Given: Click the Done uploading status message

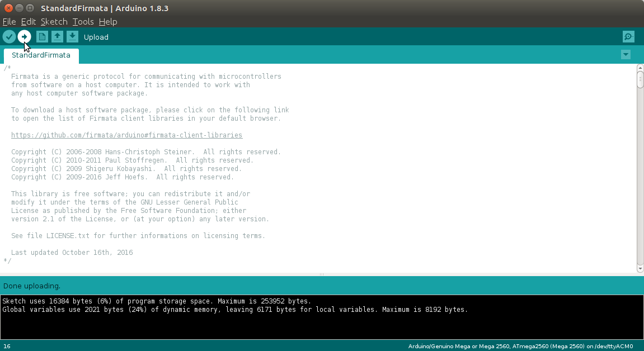Looking at the screenshot, I should (x=31, y=286).
